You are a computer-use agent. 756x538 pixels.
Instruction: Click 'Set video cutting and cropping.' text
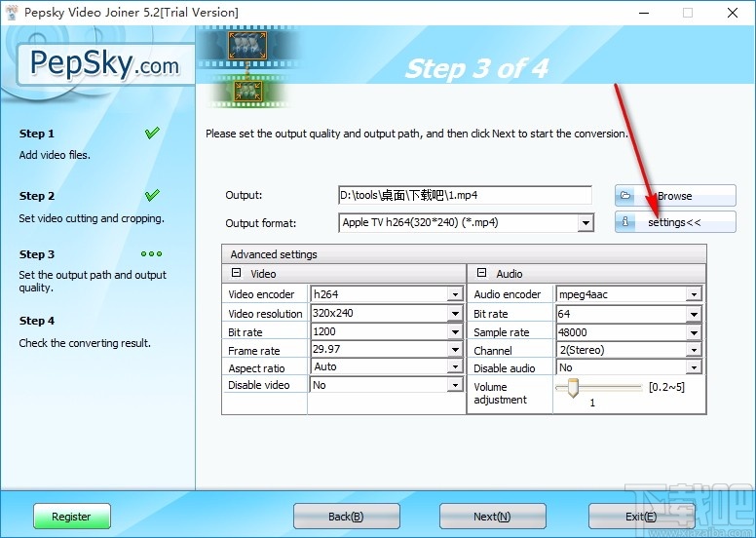92,218
